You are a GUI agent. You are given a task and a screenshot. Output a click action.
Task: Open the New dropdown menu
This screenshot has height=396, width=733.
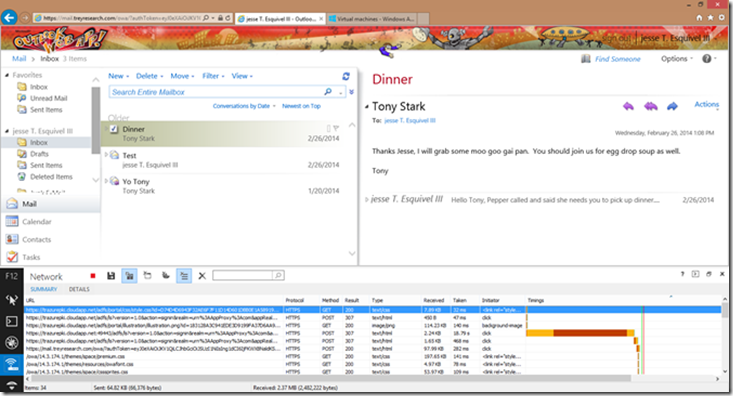click(x=119, y=76)
